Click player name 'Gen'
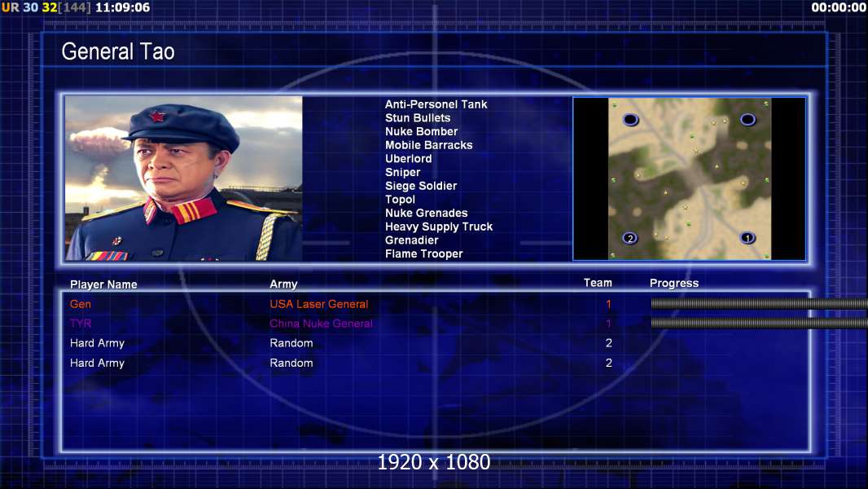 (81, 304)
